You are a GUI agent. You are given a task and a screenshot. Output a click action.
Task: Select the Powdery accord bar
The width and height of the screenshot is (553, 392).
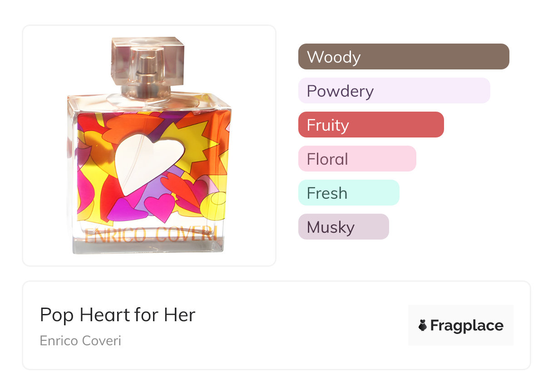[394, 91]
